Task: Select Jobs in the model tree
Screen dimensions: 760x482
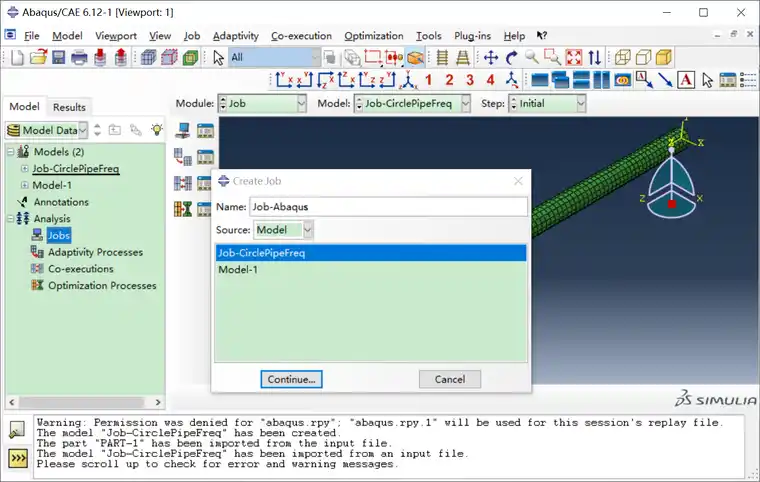Action: pyautogui.click(x=59, y=236)
